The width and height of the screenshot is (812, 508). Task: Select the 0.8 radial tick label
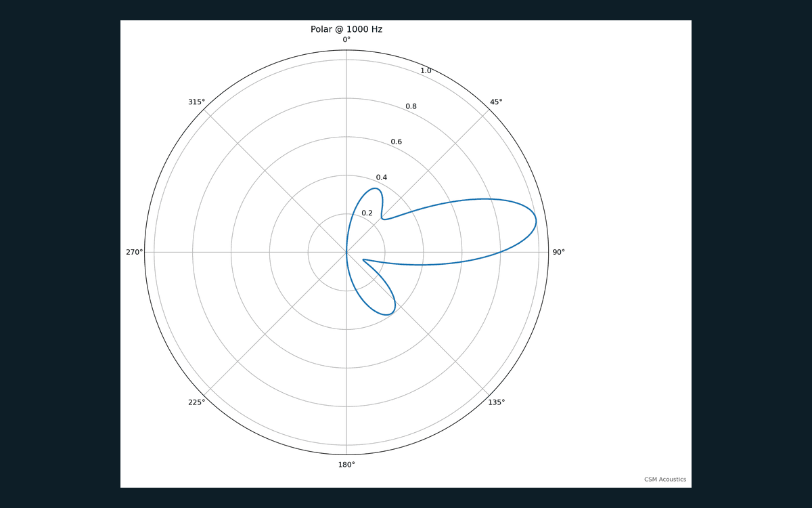click(x=411, y=106)
